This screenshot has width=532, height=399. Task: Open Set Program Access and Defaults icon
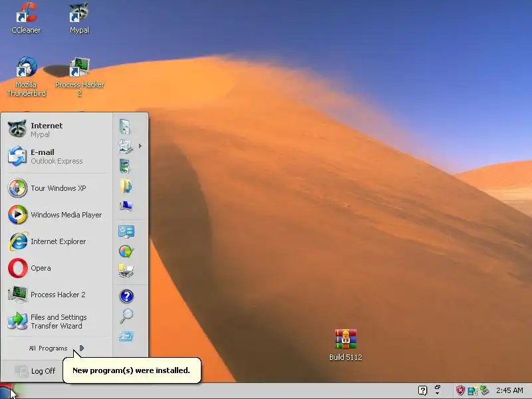126,251
